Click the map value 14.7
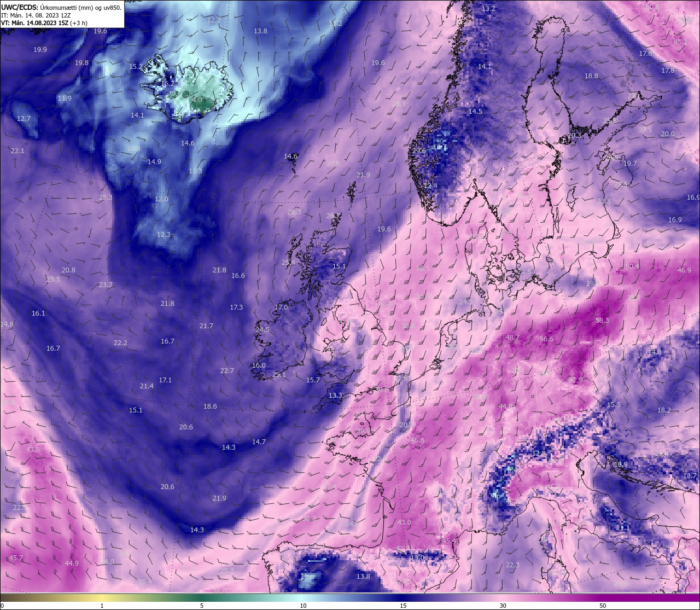This screenshot has height=610, width=700. click(x=259, y=442)
